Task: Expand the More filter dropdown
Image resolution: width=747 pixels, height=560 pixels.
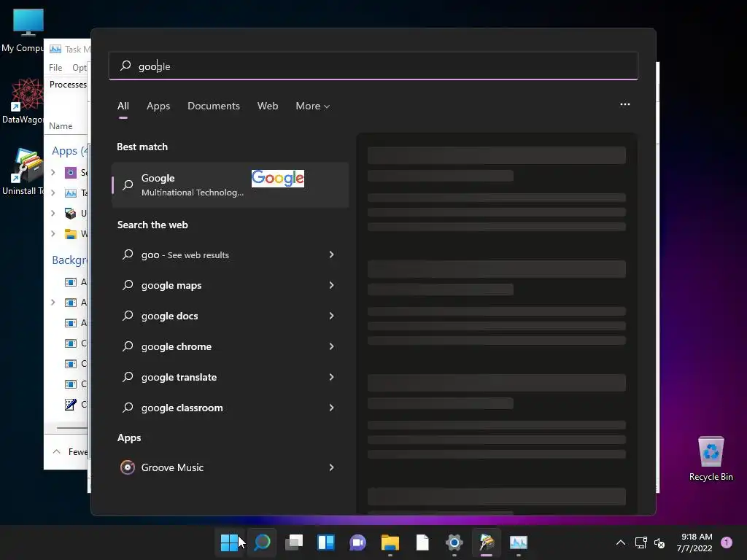Action: point(312,106)
